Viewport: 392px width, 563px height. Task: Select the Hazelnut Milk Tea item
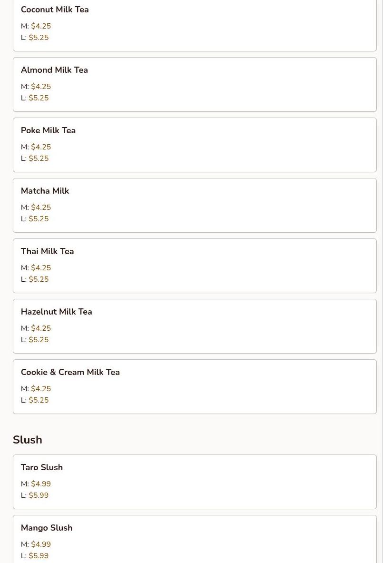tap(195, 326)
